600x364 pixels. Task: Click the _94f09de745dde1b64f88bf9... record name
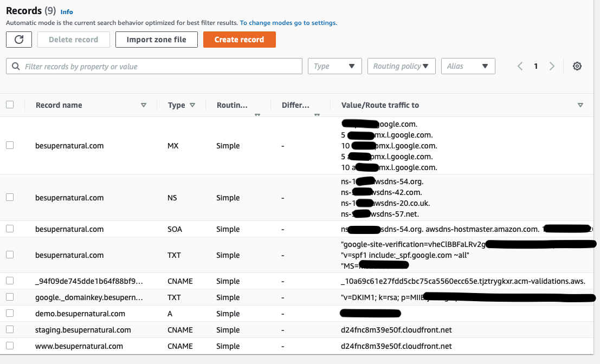click(89, 281)
